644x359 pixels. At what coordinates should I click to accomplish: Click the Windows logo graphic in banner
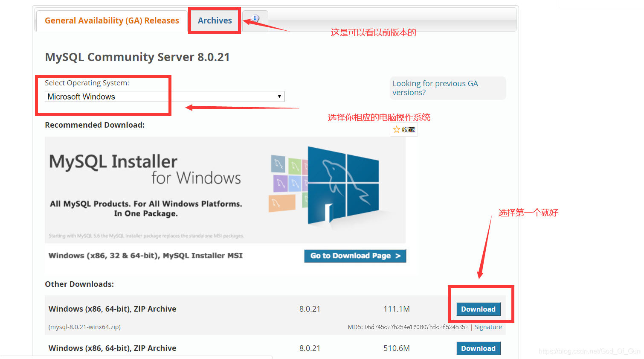343,185
